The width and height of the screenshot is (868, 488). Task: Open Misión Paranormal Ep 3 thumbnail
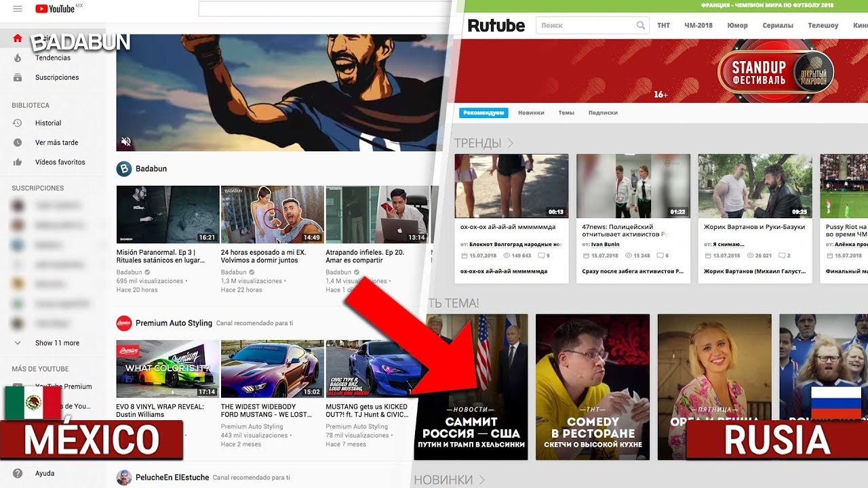pos(168,215)
